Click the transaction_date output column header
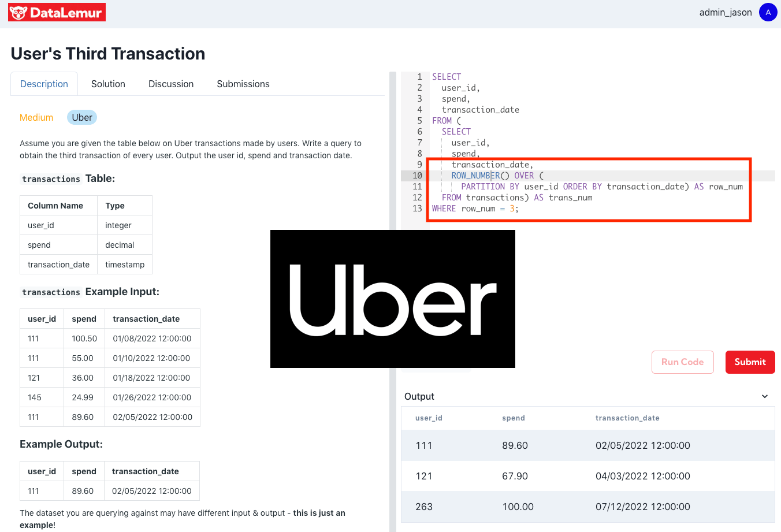 click(x=627, y=418)
